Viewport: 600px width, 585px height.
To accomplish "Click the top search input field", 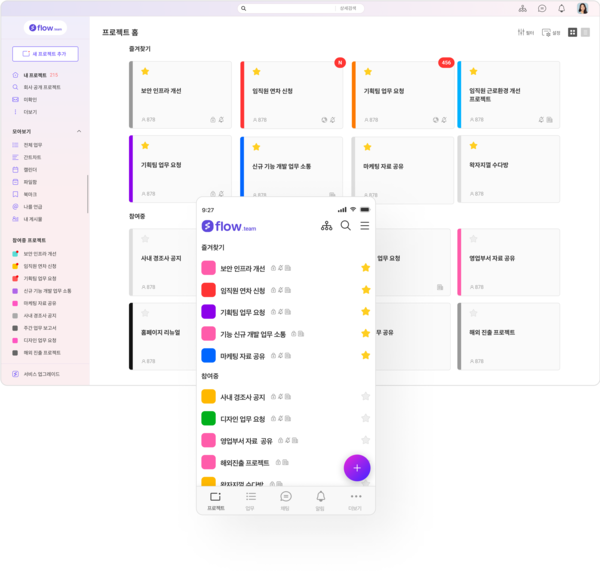I will coord(300,8).
